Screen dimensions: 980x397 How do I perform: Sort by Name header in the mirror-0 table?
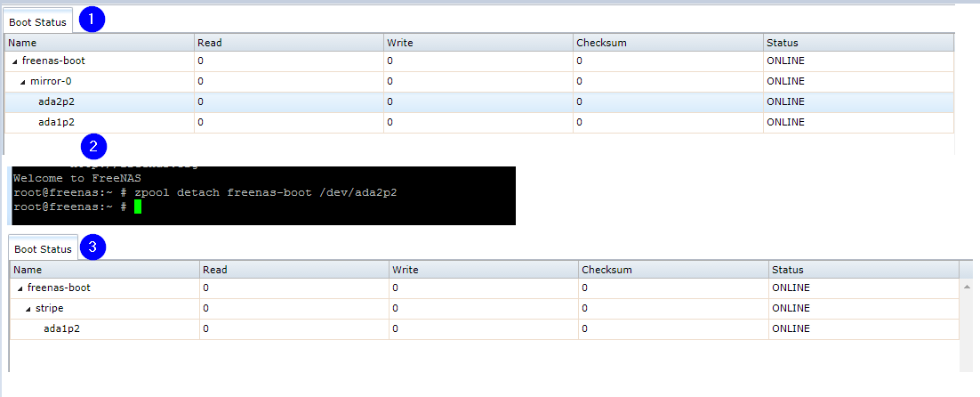click(x=100, y=43)
